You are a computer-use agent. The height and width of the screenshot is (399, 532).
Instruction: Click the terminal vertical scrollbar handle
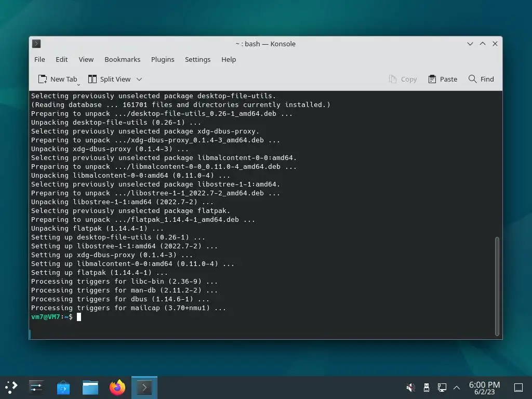click(497, 286)
